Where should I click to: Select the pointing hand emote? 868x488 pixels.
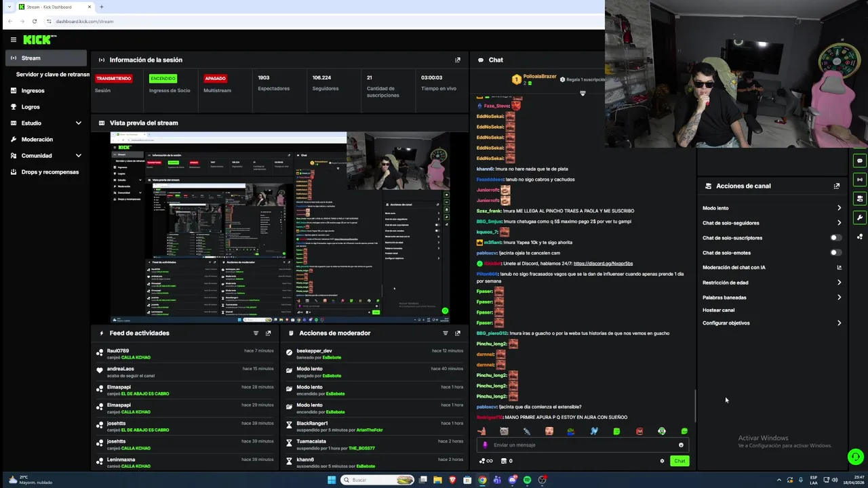tap(481, 431)
